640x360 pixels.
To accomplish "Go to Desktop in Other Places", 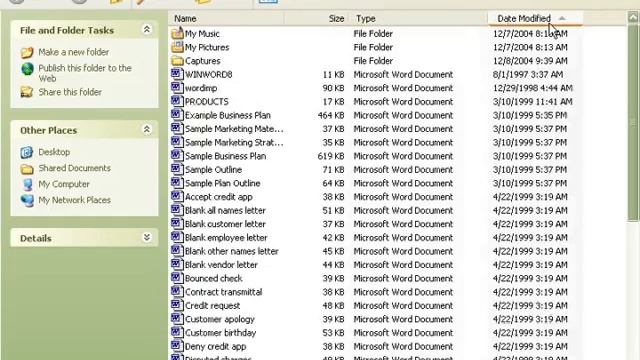I will pyautogui.click(x=54, y=152).
